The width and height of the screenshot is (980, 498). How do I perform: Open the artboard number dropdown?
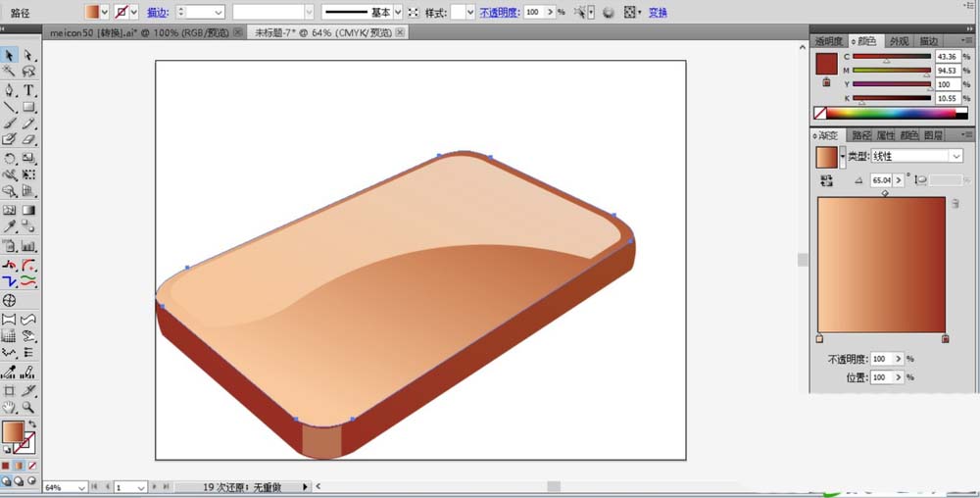point(141,487)
